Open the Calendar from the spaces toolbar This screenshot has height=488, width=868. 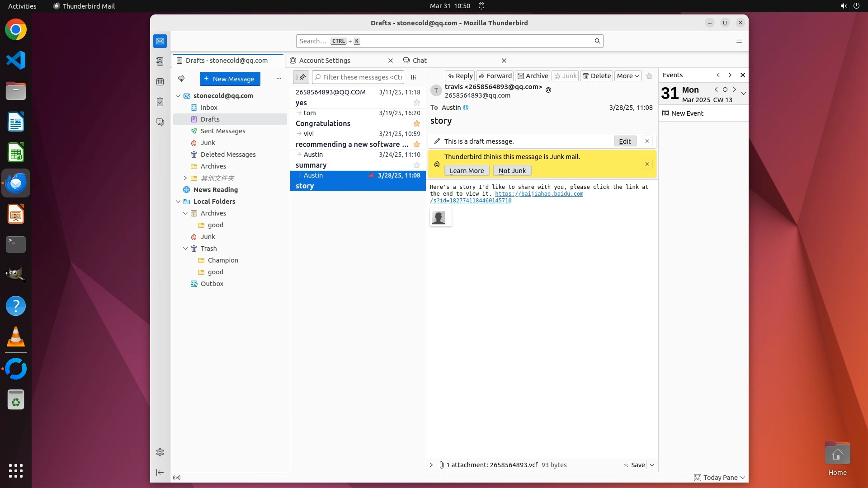[x=160, y=82]
